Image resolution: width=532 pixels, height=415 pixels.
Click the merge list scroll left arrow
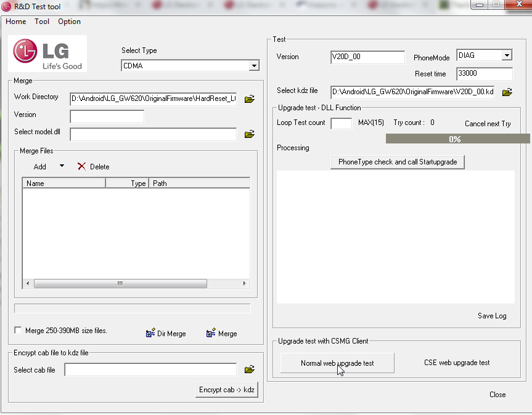tap(28, 284)
